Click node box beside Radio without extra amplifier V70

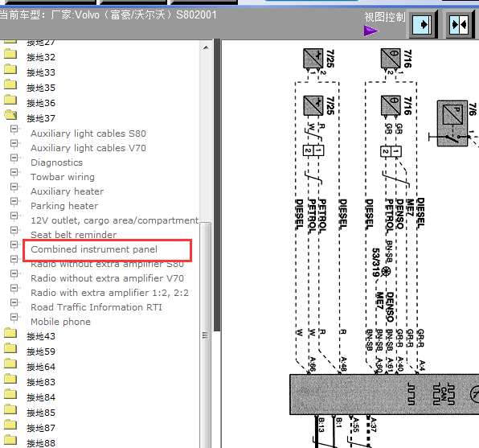coord(14,273)
